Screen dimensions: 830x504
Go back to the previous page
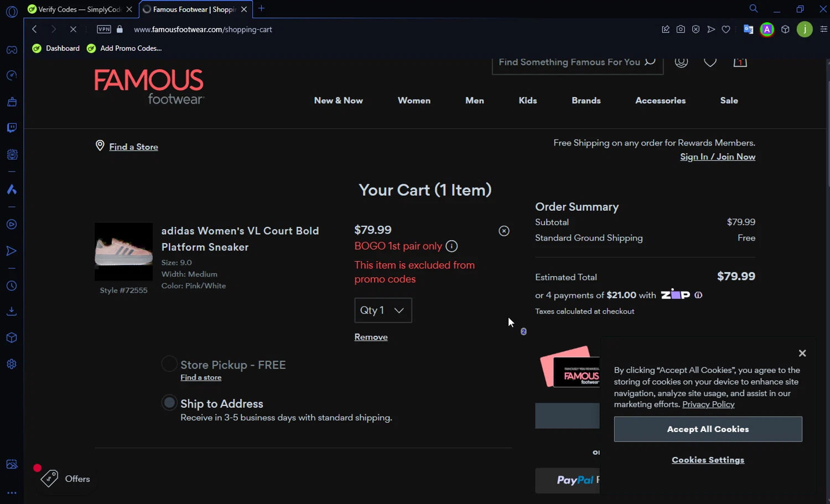tap(35, 29)
